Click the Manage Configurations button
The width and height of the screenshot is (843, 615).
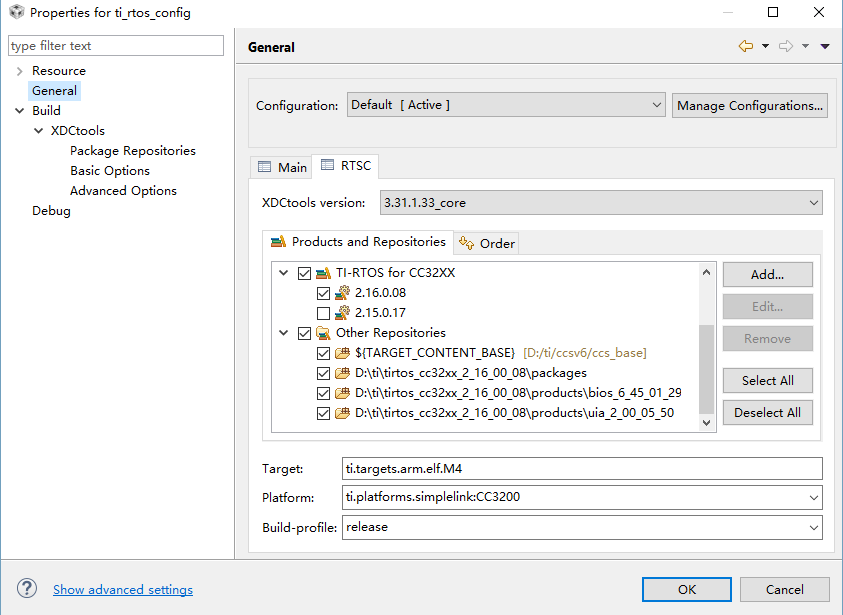tap(749, 105)
